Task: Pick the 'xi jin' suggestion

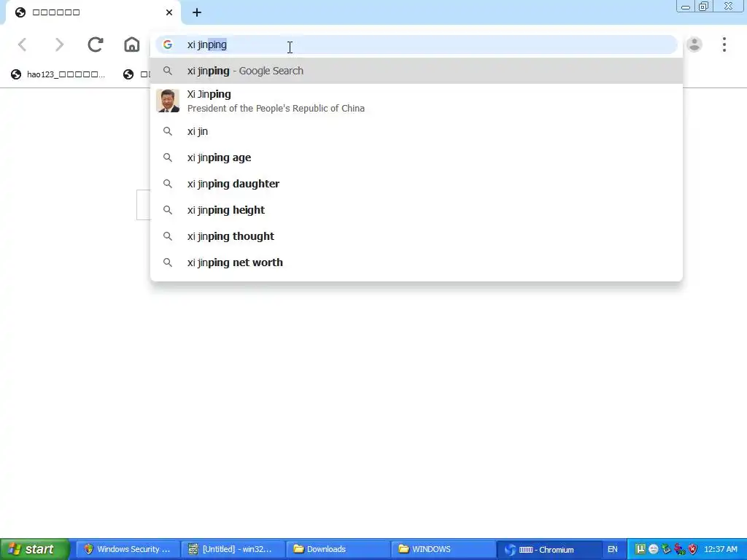Action: click(417, 131)
